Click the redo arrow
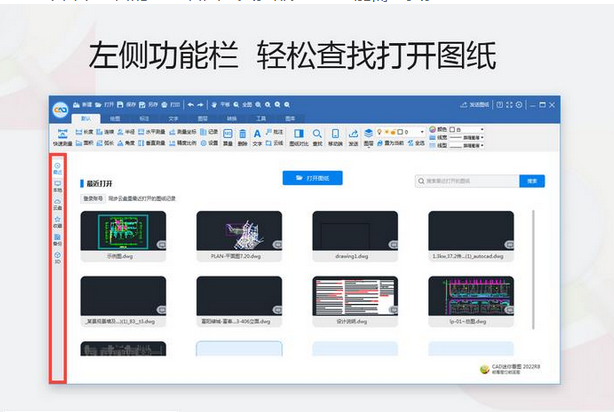This screenshot has height=412, width=614. pyautogui.click(x=200, y=105)
